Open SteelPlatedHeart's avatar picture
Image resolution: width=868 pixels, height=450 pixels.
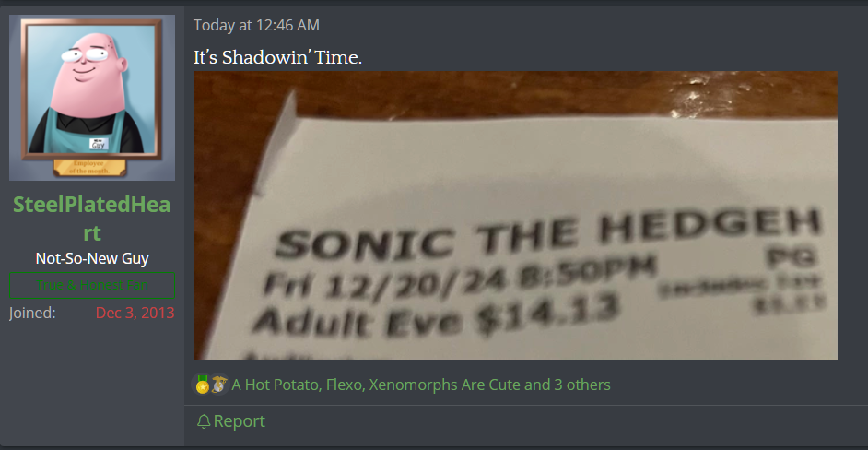[92, 98]
